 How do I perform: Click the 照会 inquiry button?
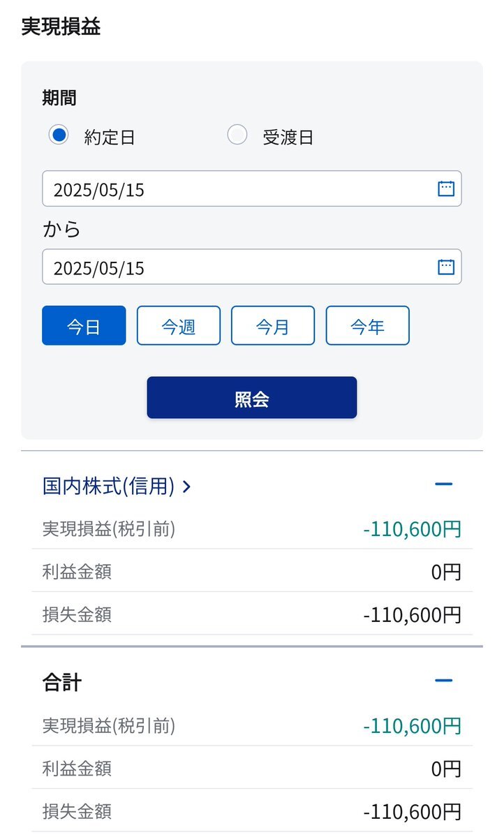click(x=252, y=398)
